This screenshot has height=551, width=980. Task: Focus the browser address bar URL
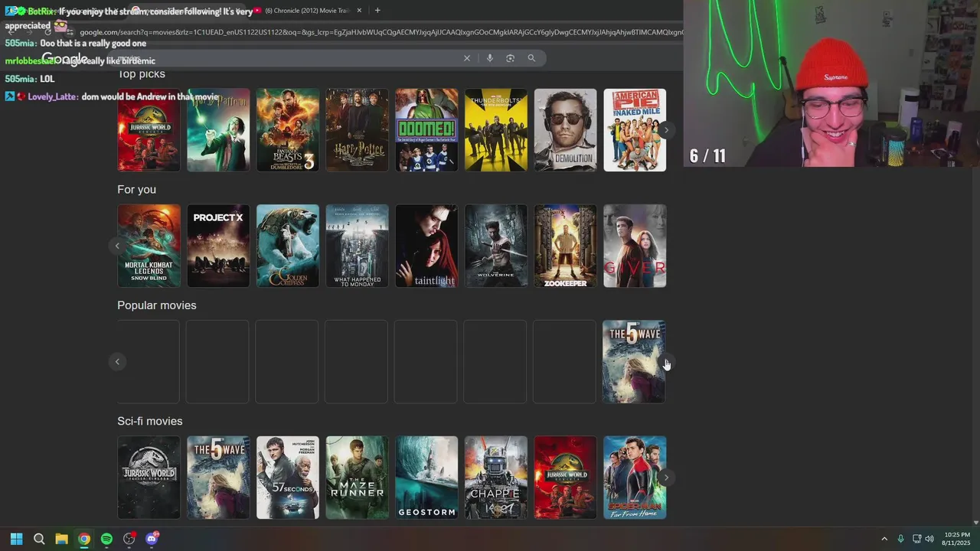click(381, 32)
